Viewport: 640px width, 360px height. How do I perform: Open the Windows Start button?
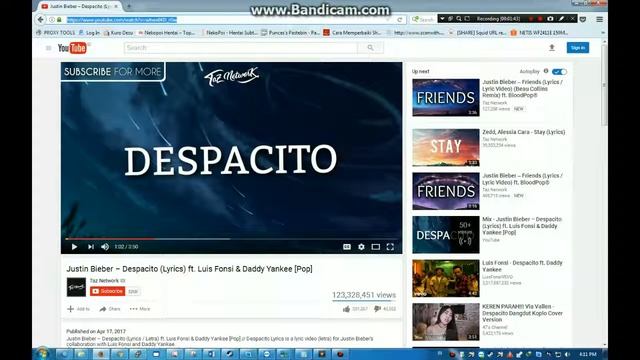click(42, 353)
